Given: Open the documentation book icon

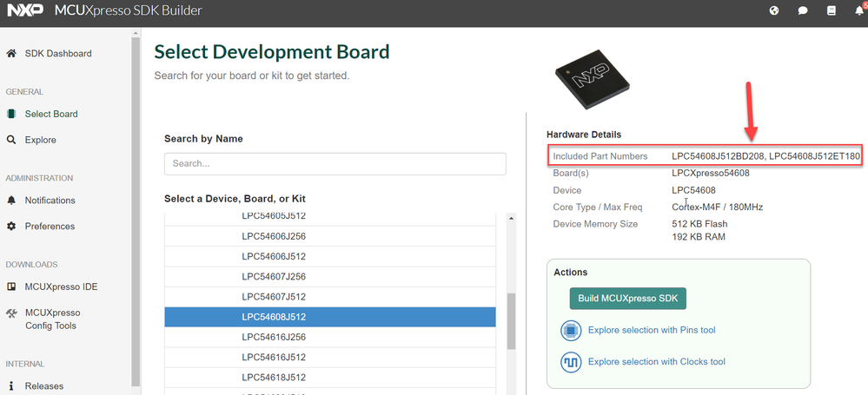Looking at the screenshot, I should [x=832, y=10].
